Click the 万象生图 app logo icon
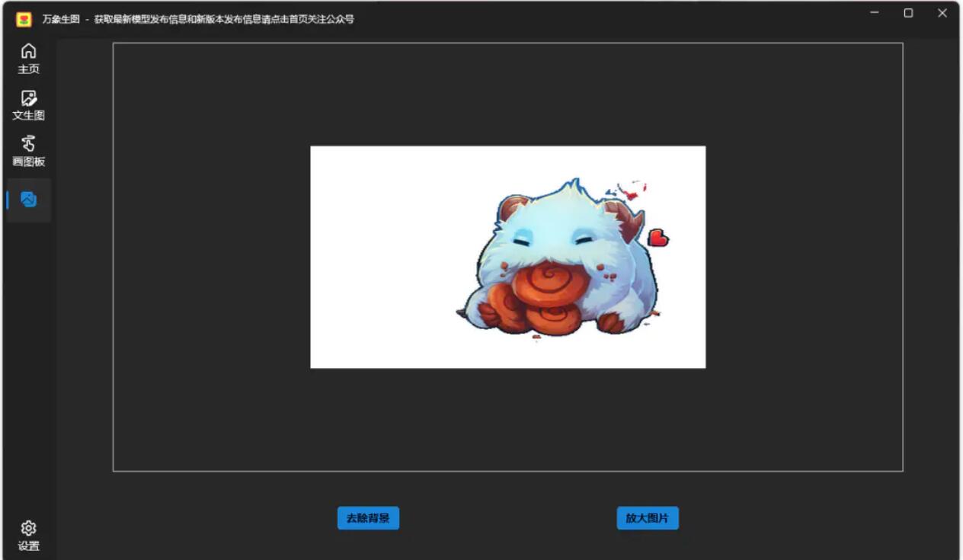The image size is (963, 560). [x=24, y=19]
